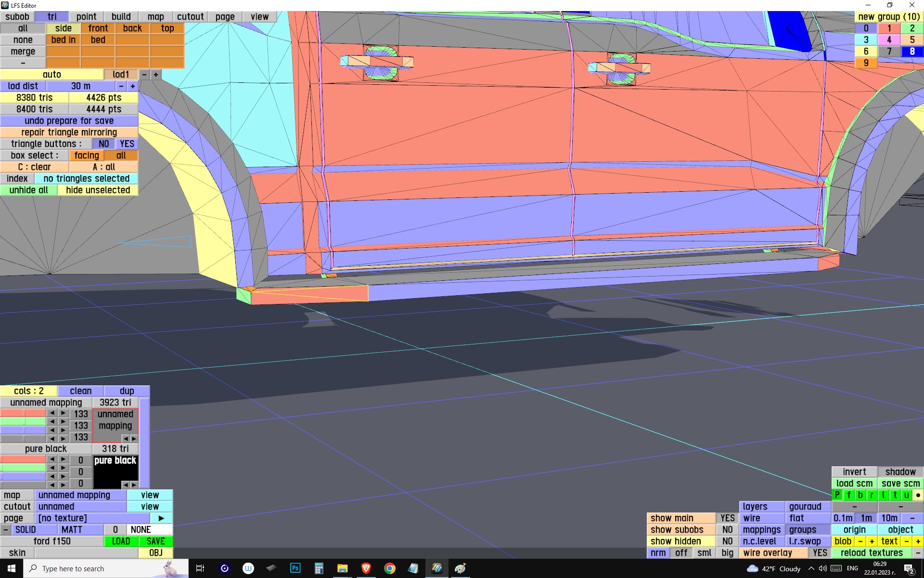Image resolution: width=924 pixels, height=578 pixels.
Task: Set triangle buttons to YES
Action: coord(127,144)
